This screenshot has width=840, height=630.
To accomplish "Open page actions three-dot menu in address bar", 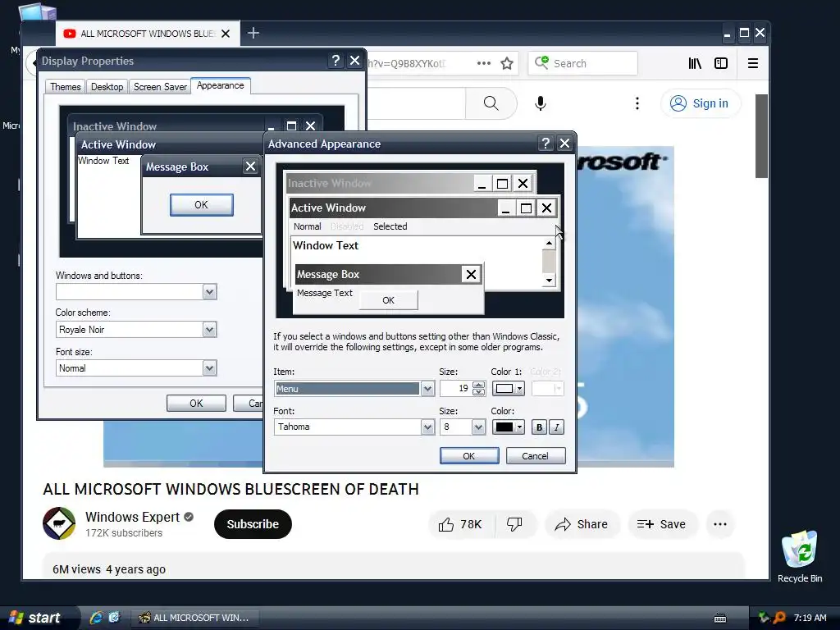I will pos(484,63).
